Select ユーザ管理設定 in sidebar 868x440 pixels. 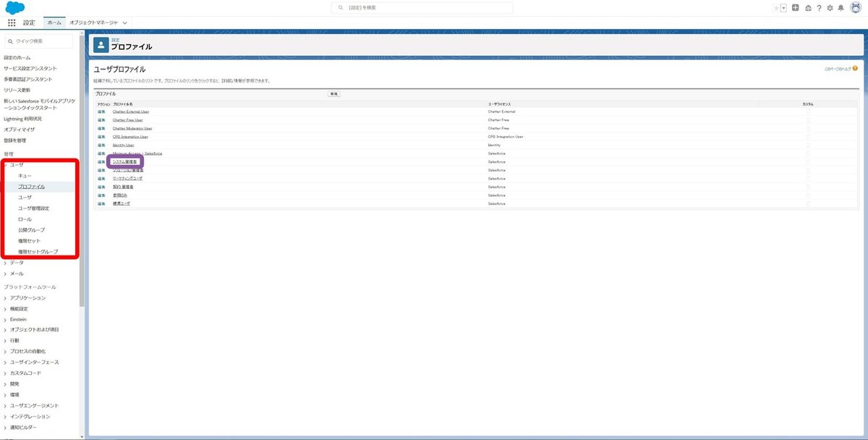33,208
